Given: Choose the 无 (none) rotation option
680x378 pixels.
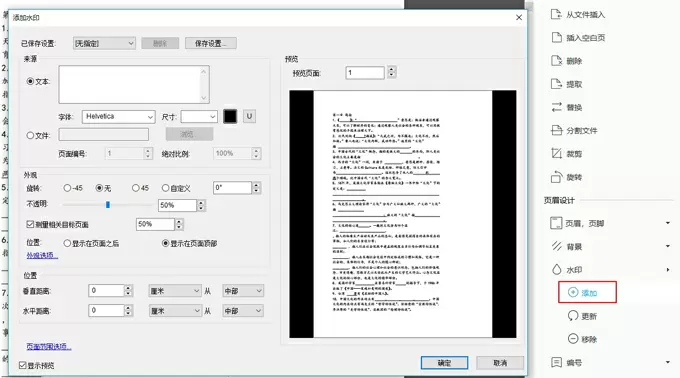Looking at the screenshot, I should point(99,188).
